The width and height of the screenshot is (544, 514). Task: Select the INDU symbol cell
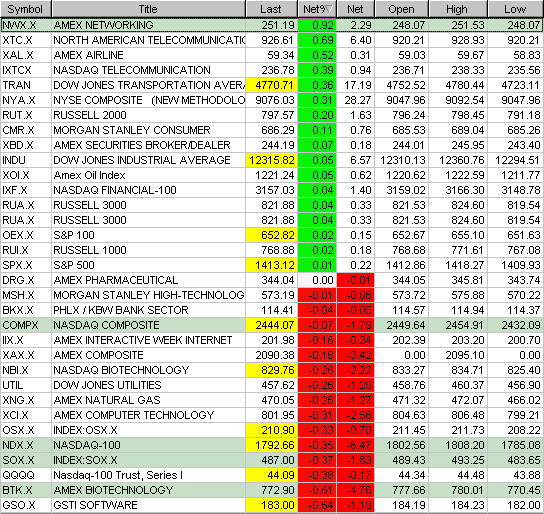[26, 160]
